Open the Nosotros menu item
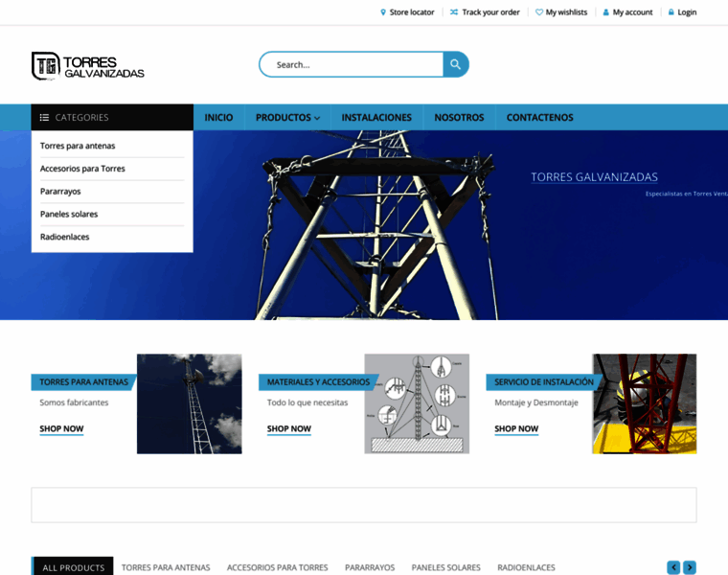This screenshot has height=575, width=728. coord(459,118)
